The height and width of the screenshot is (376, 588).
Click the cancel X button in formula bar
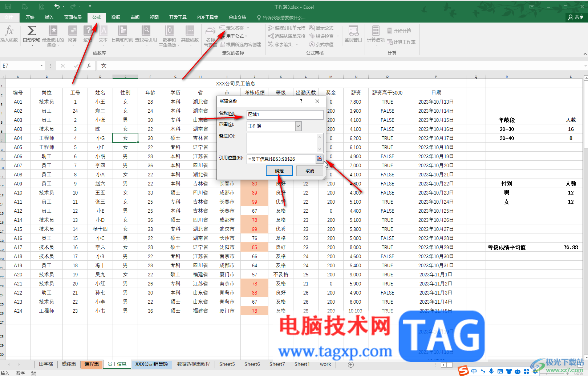(x=63, y=66)
